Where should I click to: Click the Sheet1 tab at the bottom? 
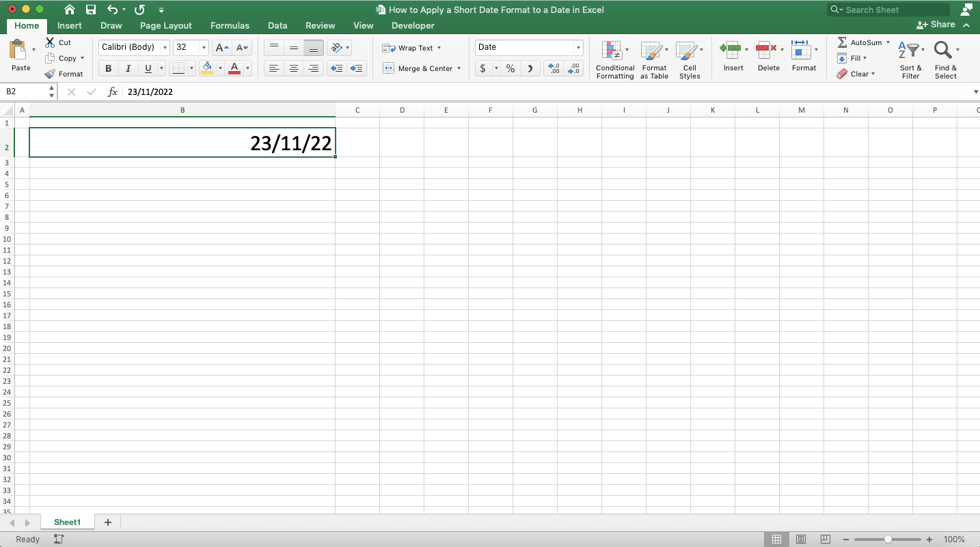[68, 522]
